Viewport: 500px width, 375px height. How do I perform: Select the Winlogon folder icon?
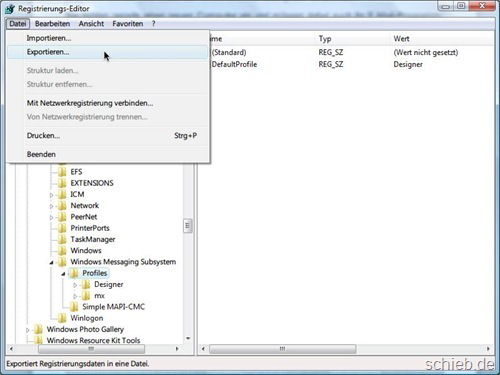coord(62,318)
